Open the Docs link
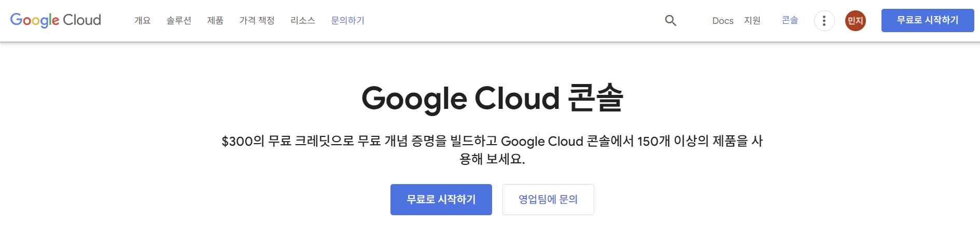The height and width of the screenshot is (252, 980). (x=723, y=21)
